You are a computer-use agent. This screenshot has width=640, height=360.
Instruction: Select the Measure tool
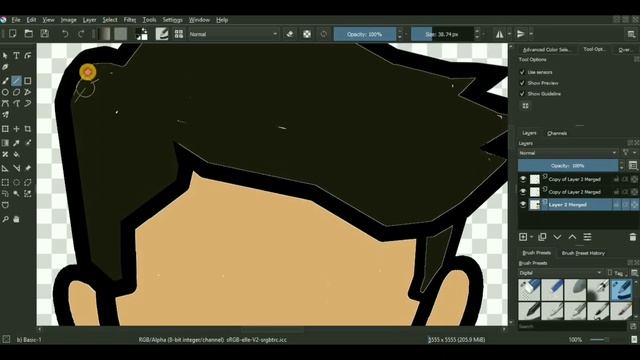coord(16,168)
